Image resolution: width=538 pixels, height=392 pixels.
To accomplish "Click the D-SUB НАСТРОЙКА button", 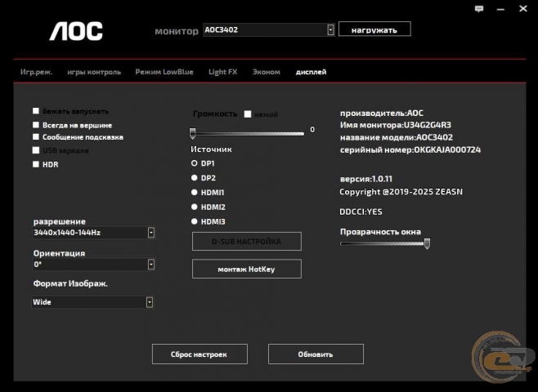I will pos(247,241).
